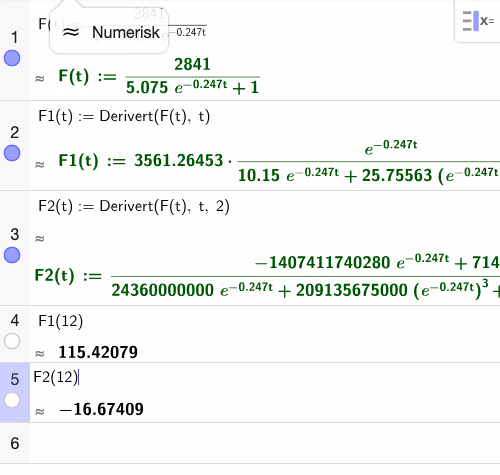The height and width of the screenshot is (475, 500).
Task: Select row number 1 header
Action: [x=14, y=37]
